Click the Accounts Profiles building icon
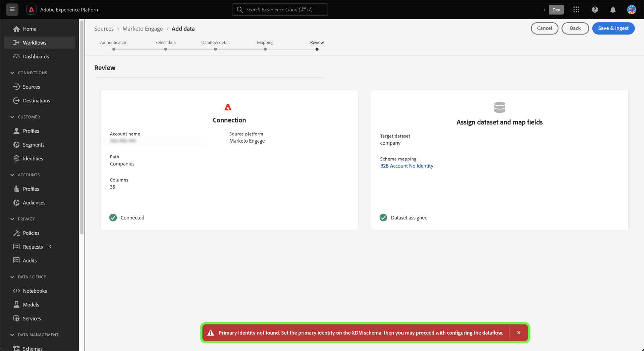Viewport: 644px width, 351px height. [x=16, y=189]
